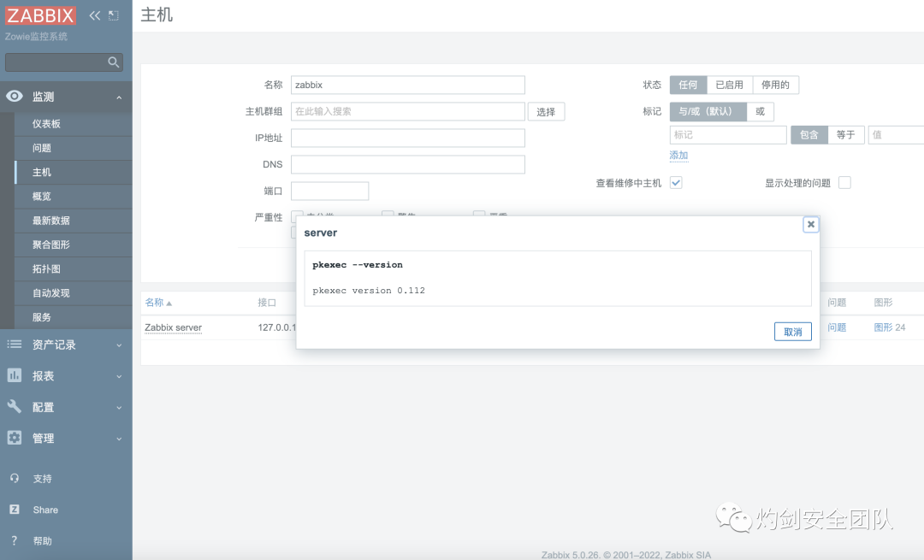Open 图形 24 link in host row
The height and width of the screenshot is (560, 924).
(x=889, y=327)
